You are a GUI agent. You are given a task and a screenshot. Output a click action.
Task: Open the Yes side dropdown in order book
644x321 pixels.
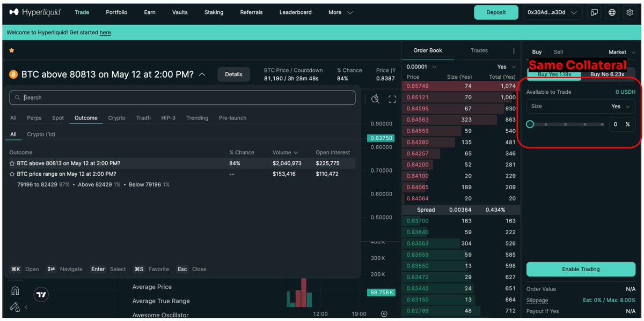[506, 67]
